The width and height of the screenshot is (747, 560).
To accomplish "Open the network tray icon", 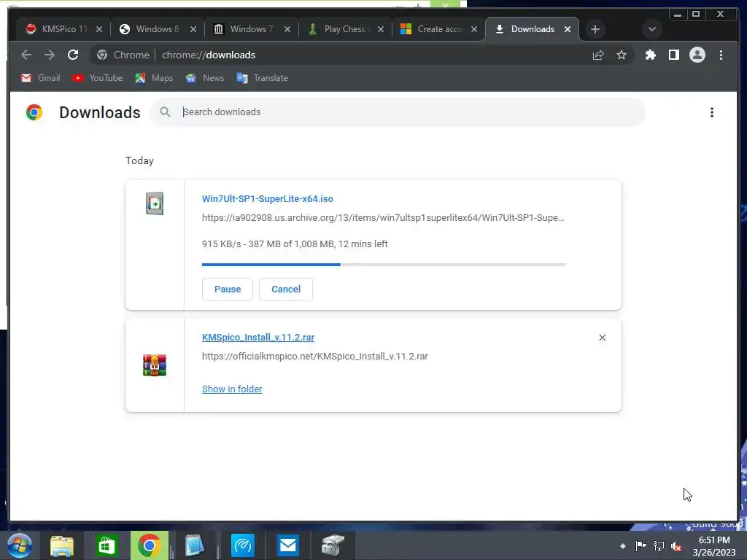I will click(x=659, y=546).
